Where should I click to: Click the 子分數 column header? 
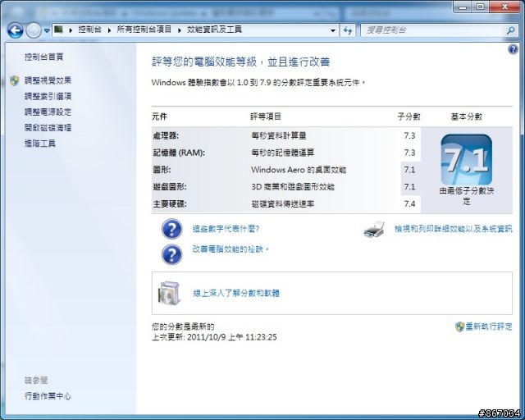click(409, 116)
